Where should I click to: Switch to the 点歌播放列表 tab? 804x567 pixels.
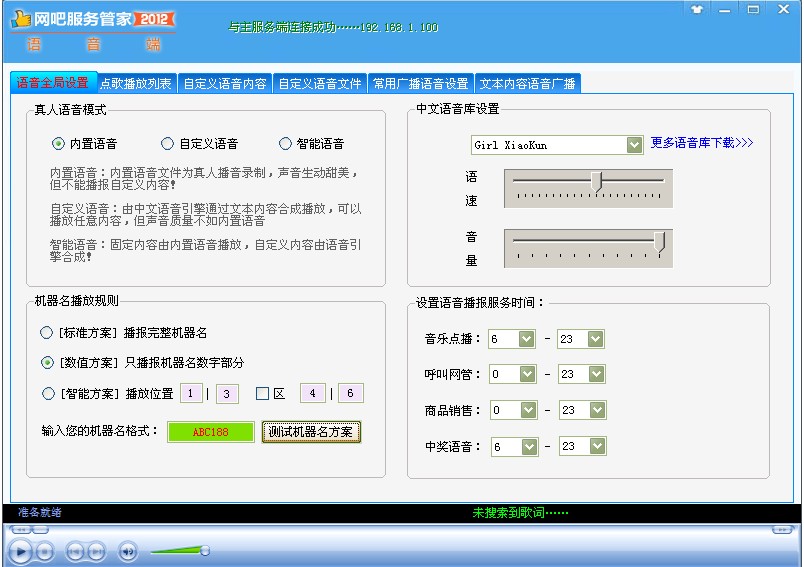[x=136, y=84]
